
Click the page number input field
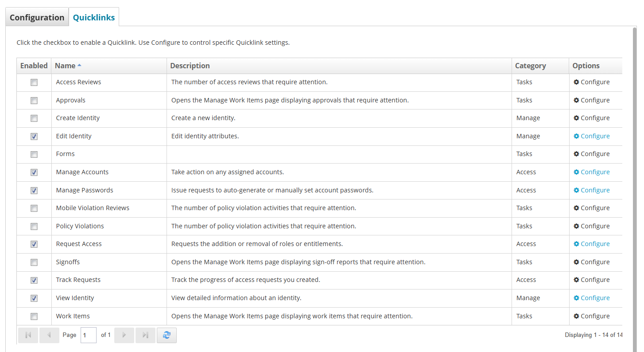pos(88,335)
